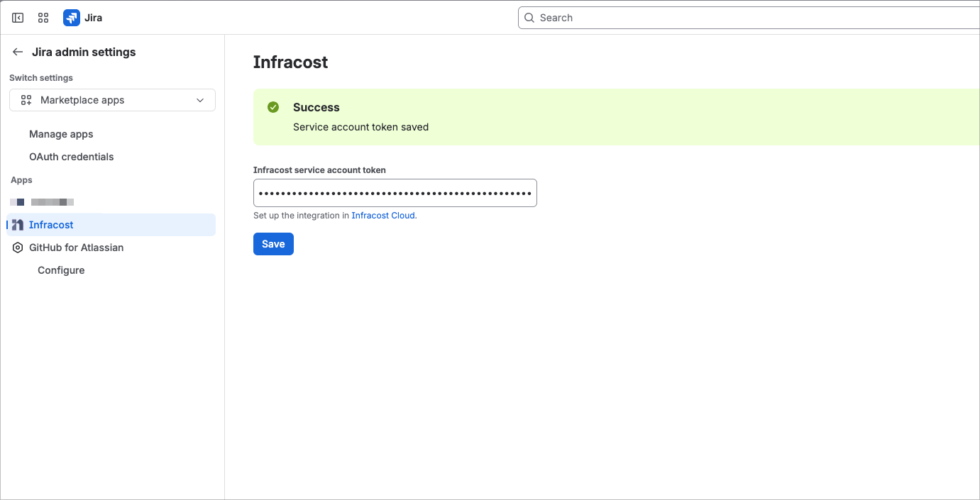The image size is (980, 500).
Task: Click the 'Switch settings' label
Action: [x=41, y=78]
